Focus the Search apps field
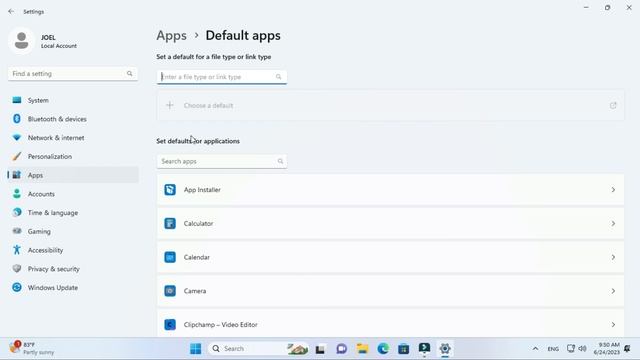This screenshot has height=360, width=640. 222,161
